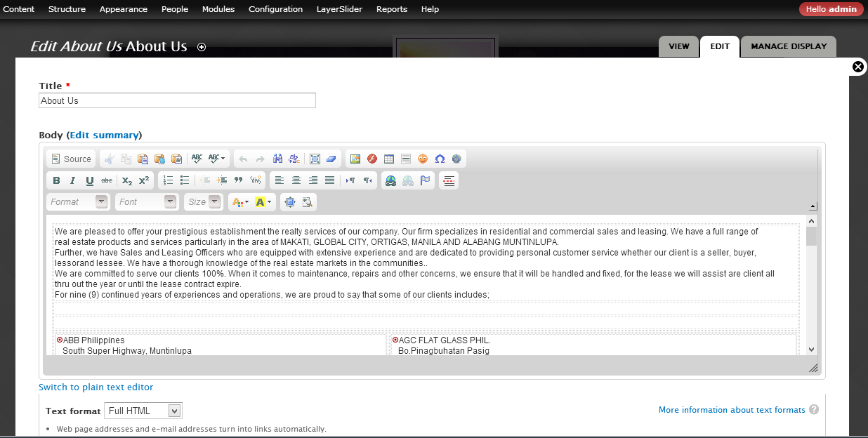The width and height of the screenshot is (868, 438).
Task: Insert a table using the table icon
Action: (389, 159)
